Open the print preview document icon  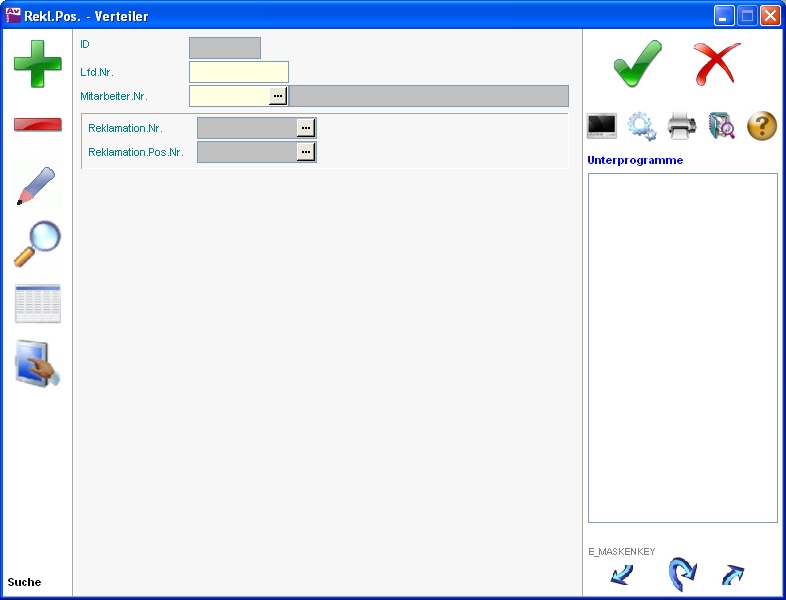[x=721, y=126]
